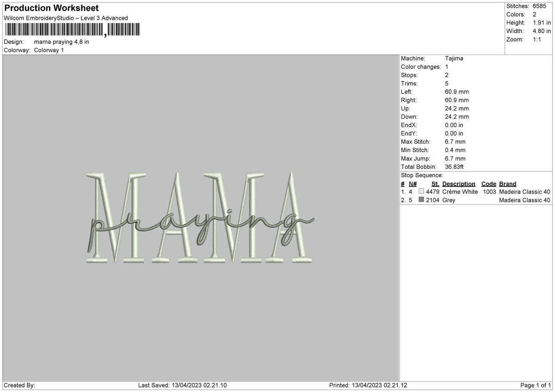Click the barcode under the Wilcom title
The height and width of the screenshot is (392, 555).
(x=72, y=30)
